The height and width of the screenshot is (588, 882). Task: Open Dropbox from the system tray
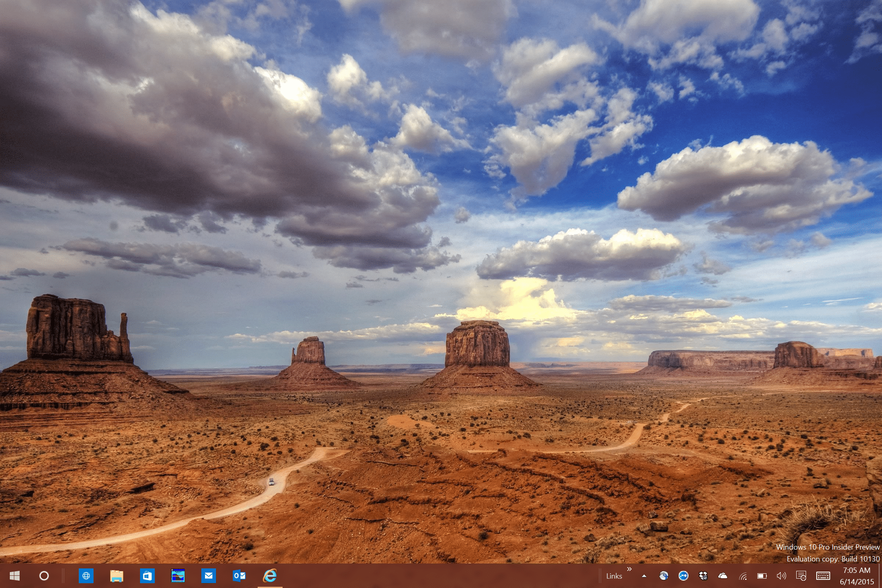coord(703,576)
